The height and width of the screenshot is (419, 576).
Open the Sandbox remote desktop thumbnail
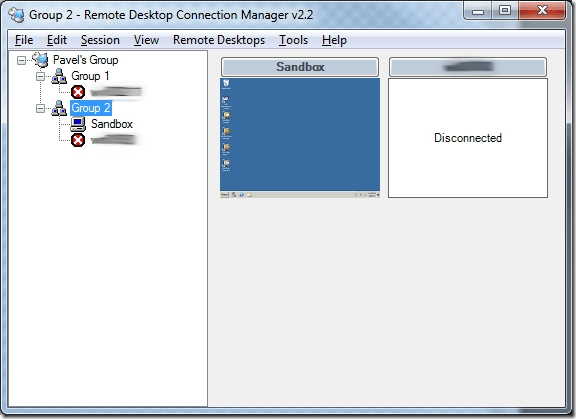click(300, 138)
